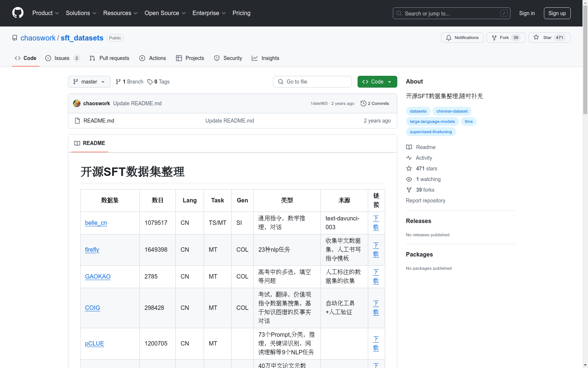
Task: Open the commit history clock icon
Action: 363,103
